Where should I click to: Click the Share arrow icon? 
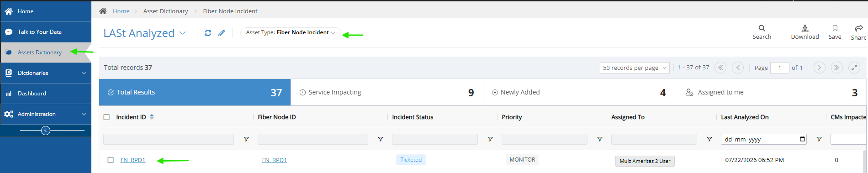[x=859, y=28]
